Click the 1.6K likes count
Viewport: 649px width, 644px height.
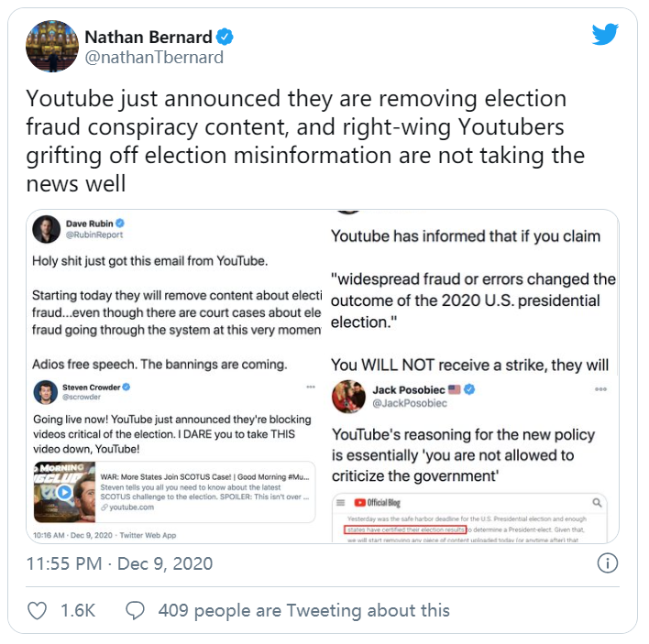pyautogui.click(x=78, y=610)
